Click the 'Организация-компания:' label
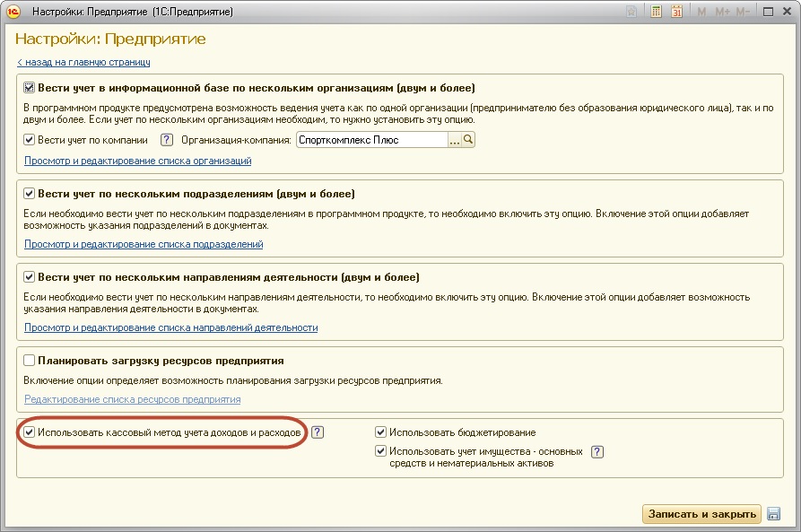The image size is (801, 532). click(x=236, y=140)
